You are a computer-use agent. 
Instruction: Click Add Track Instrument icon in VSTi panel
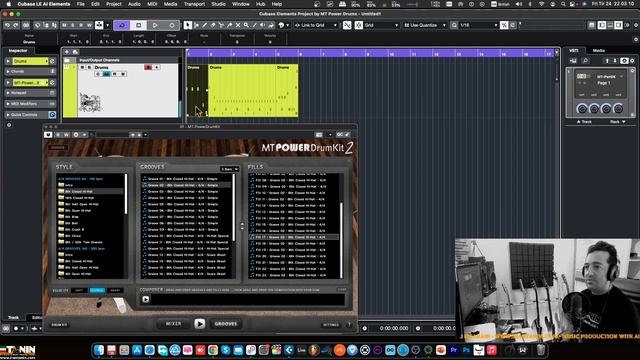click(573, 61)
